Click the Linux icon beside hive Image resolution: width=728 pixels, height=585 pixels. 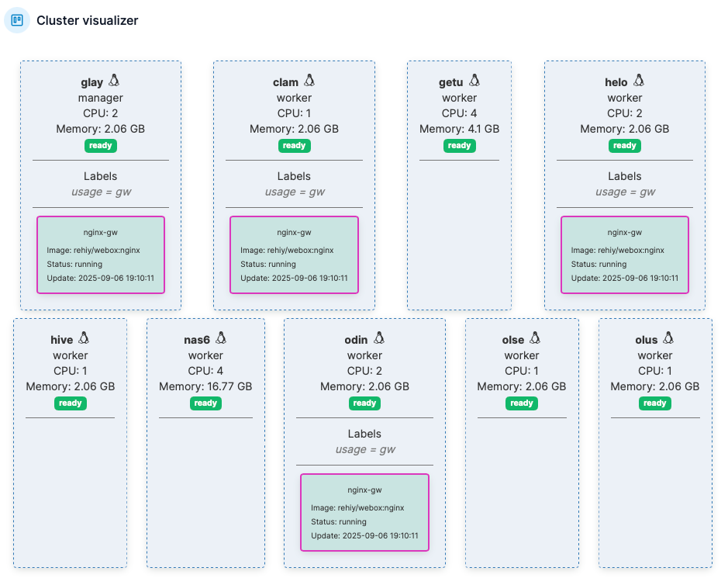point(84,338)
